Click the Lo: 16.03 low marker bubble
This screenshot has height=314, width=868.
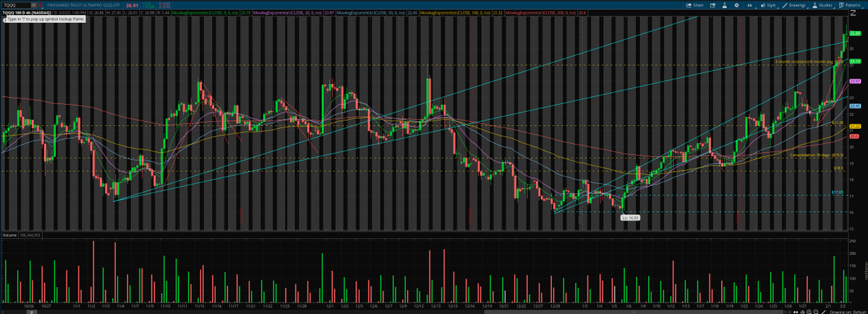click(629, 217)
